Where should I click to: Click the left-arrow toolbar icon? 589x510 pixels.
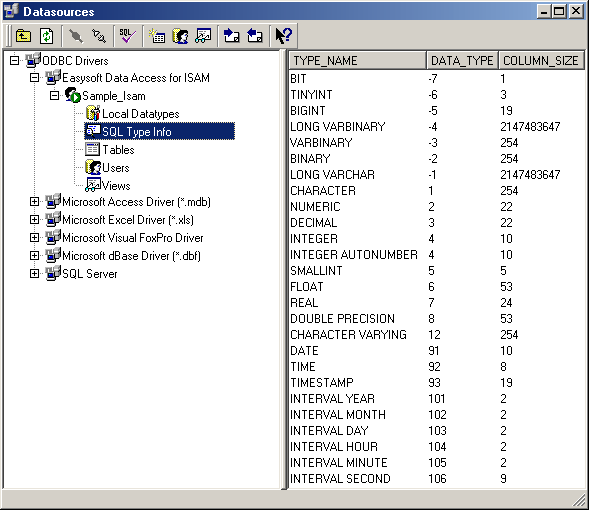(x=255, y=36)
